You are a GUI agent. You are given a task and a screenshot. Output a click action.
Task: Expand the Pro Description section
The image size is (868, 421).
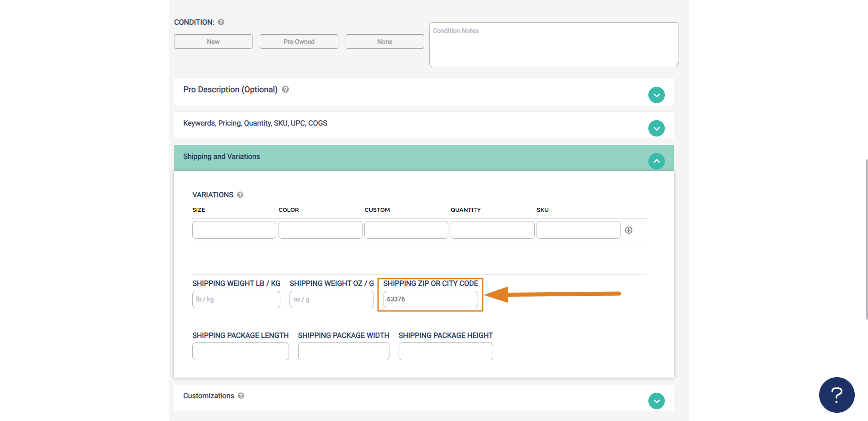point(656,95)
